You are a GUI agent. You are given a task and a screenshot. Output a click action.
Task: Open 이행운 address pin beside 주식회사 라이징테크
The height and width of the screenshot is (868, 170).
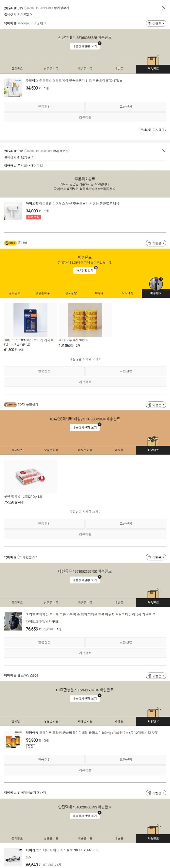click(x=156, y=23)
